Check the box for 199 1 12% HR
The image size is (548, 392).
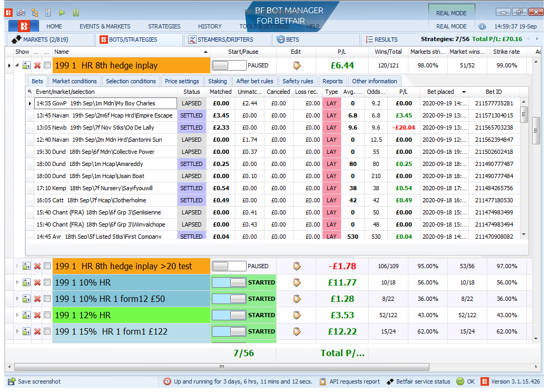(47, 315)
